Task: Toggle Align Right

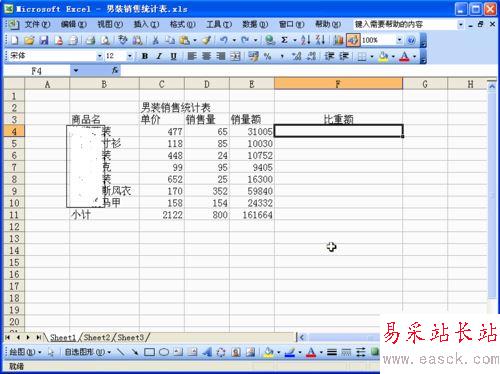Action: (221, 56)
